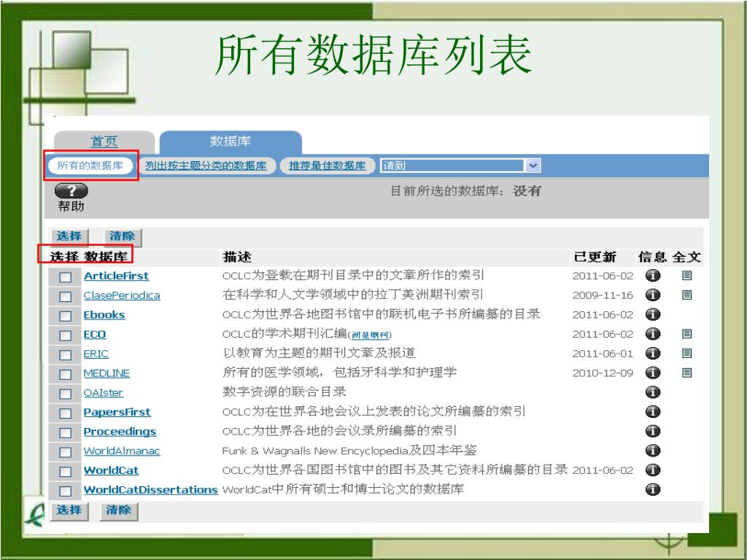Open info icon for MEDLINE
Viewport: 747px width, 560px height.
[x=653, y=373]
